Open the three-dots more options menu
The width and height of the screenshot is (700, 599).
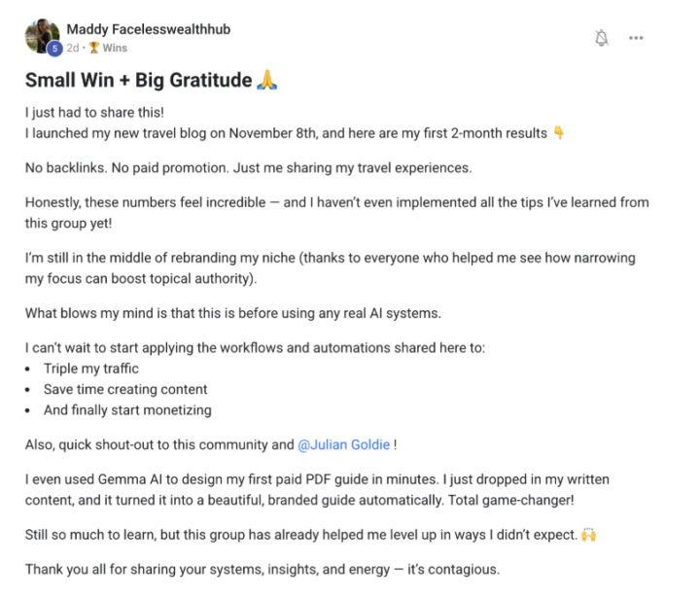click(636, 38)
